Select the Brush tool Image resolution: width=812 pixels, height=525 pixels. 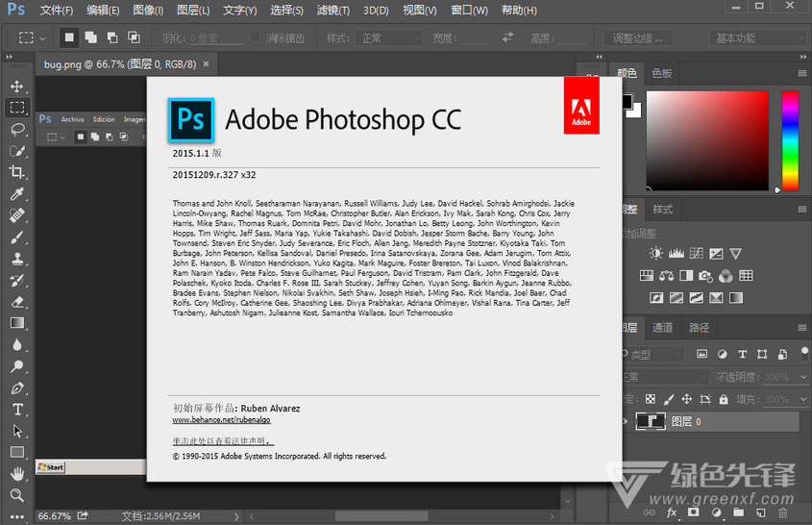[x=17, y=237]
